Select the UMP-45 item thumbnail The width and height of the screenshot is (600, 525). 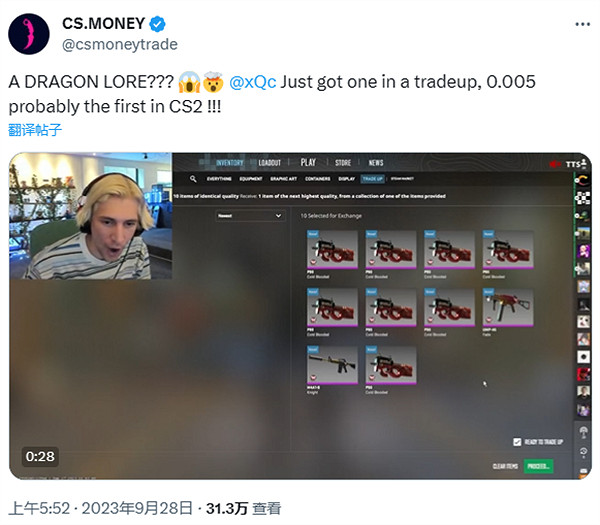click(x=508, y=308)
